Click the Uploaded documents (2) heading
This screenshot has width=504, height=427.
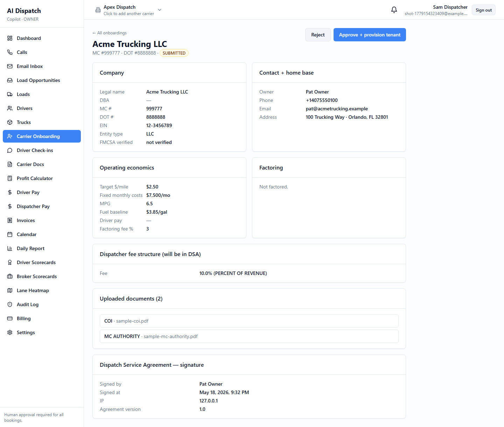tap(131, 298)
